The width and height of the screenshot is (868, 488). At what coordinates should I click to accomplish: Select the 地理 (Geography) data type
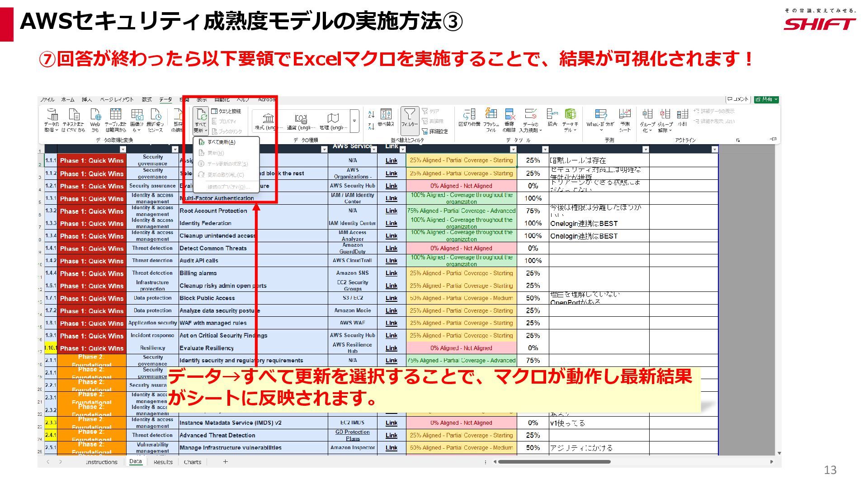point(333,121)
